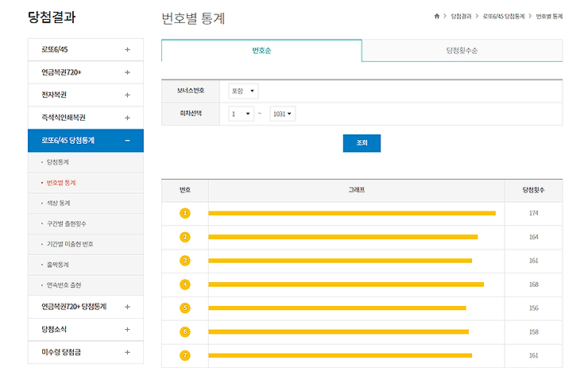Open 구간별 출현횟수 submenu item
This screenshot has width=588, height=368.
click(x=67, y=223)
